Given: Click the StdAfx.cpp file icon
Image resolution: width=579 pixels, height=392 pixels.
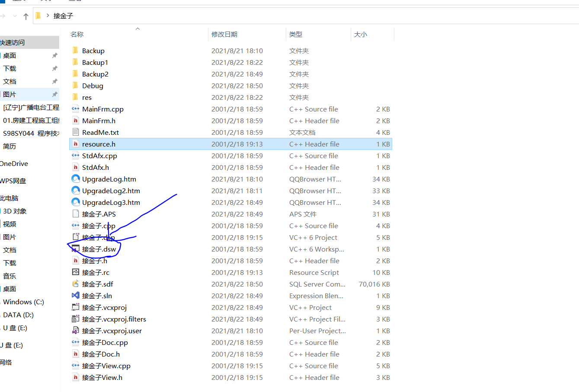Looking at the screenshot, I should click(75, 156).
